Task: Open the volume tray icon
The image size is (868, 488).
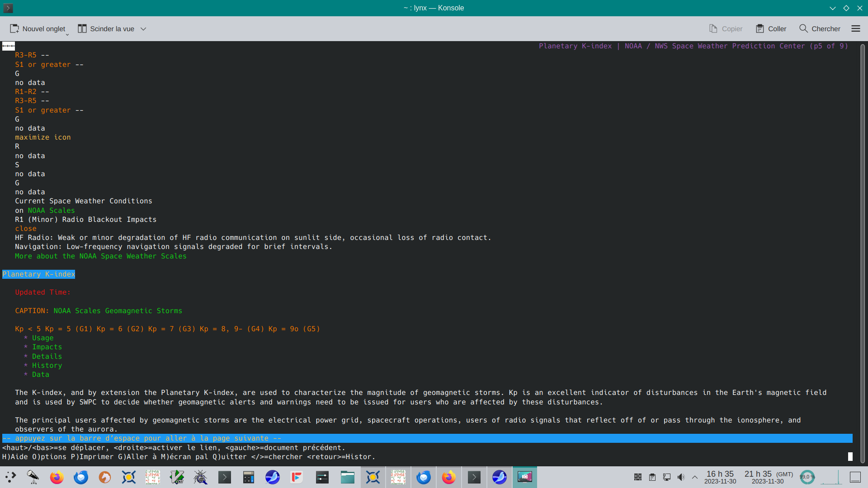Action: (681, 477)
